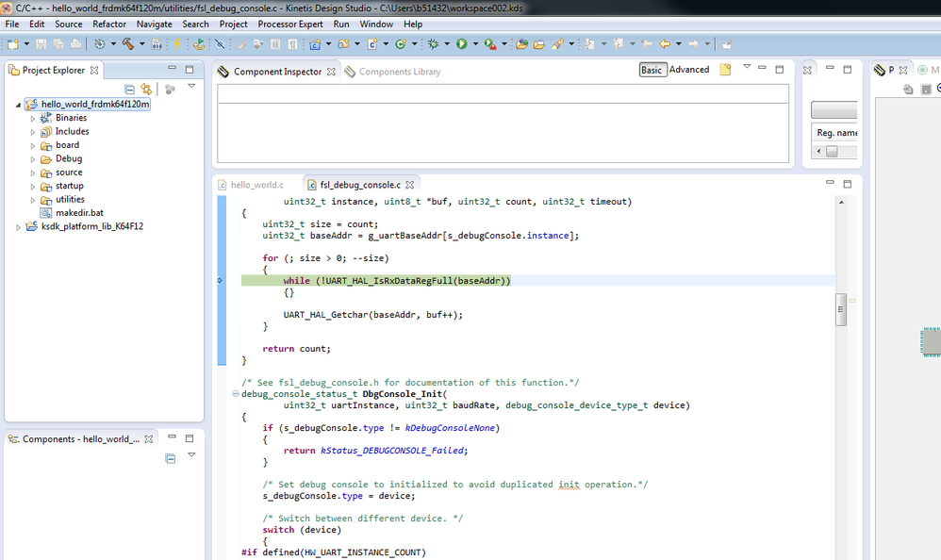Switch to the hello_world.c editor tab
This screenshot has height=560, width=941.
pos(256,185)
